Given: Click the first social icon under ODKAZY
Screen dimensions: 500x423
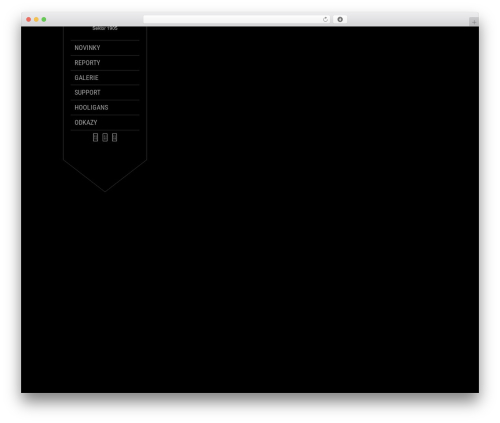Looking at the screenshot, I should (95, 137).
